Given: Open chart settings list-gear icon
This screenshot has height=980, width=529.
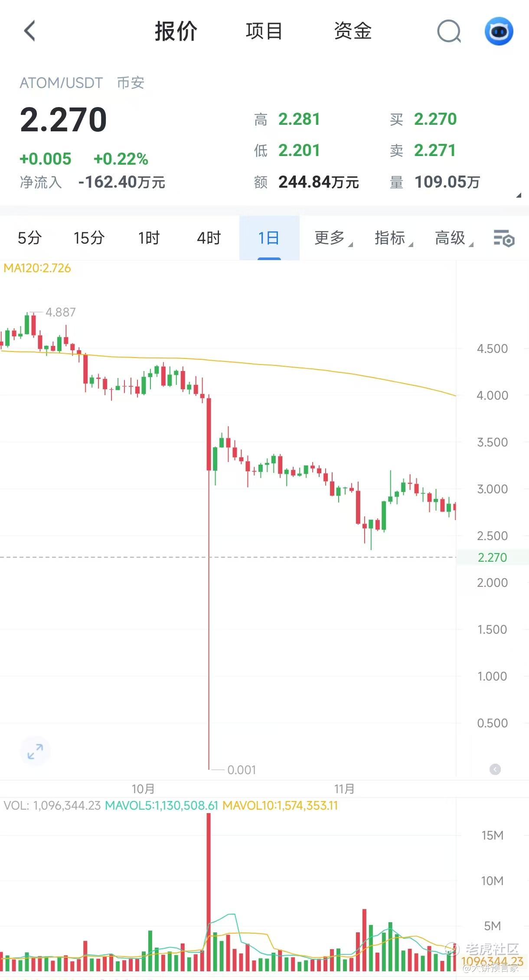Looking at the screenshot, I should point(504,238).
